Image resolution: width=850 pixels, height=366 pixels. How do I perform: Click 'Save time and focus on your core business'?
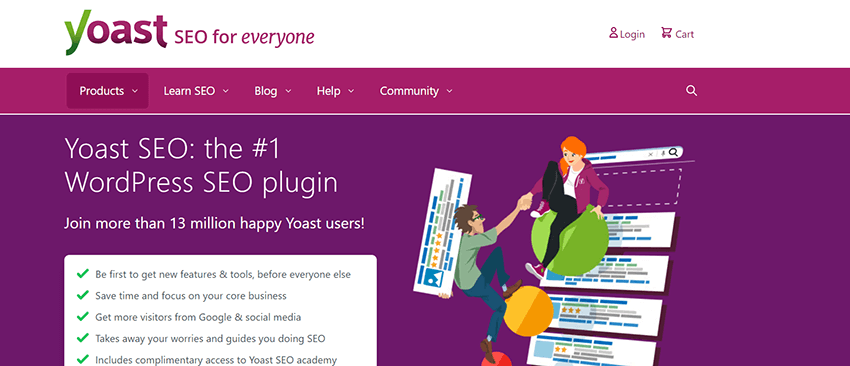pos(191,296)
